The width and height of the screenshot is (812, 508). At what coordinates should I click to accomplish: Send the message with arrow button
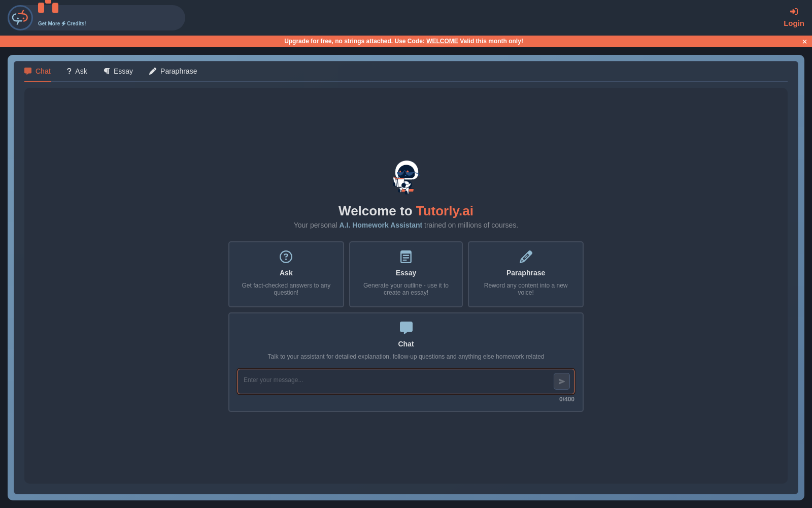point(562,382)
